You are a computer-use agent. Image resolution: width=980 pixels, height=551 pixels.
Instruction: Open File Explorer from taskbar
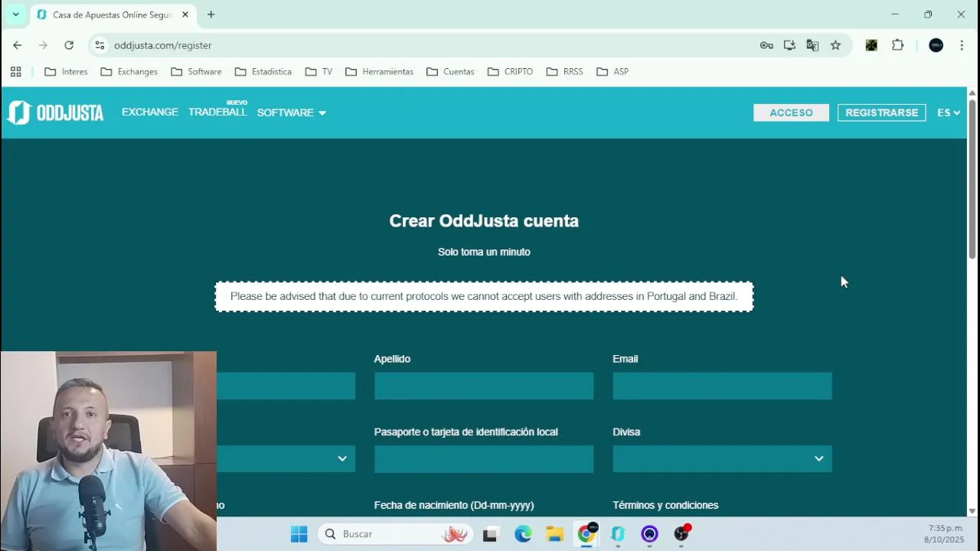point(555,533)
